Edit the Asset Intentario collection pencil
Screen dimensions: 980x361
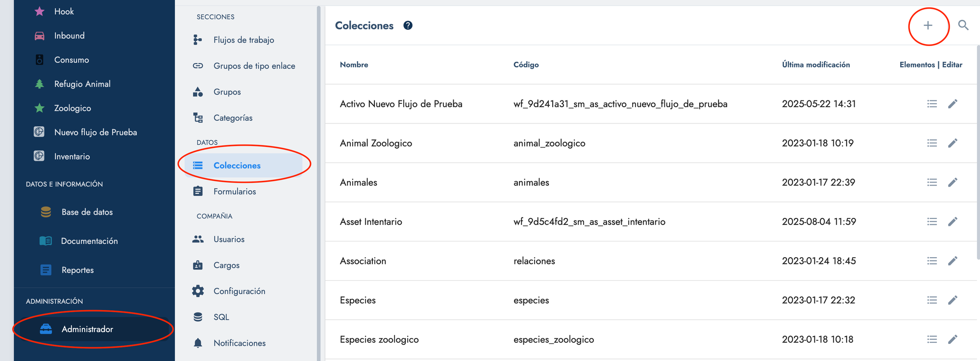tap(953, 221)
